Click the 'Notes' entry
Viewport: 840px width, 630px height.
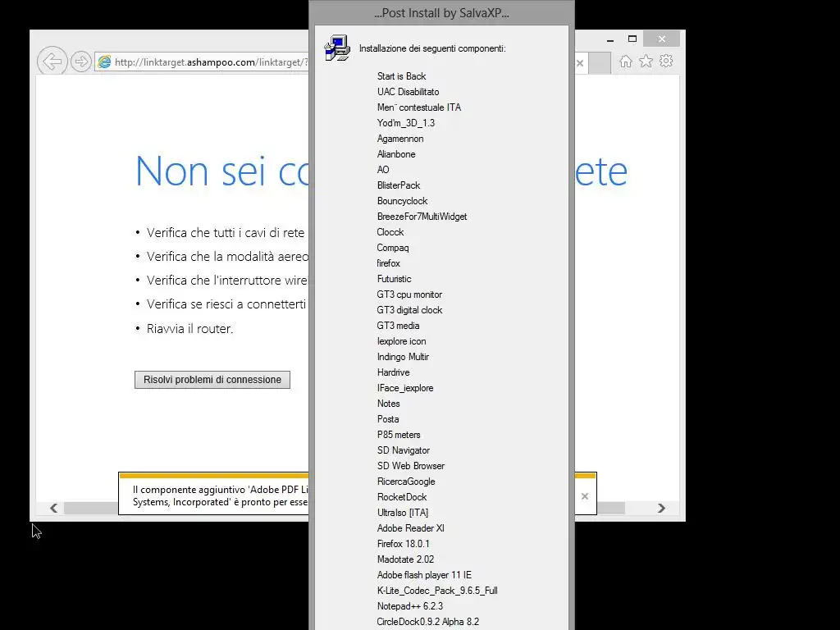[x=388, y=404]
